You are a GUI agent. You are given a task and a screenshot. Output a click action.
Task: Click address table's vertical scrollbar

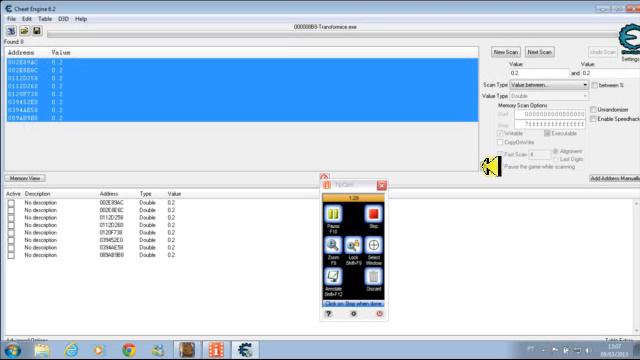[636, 267]
